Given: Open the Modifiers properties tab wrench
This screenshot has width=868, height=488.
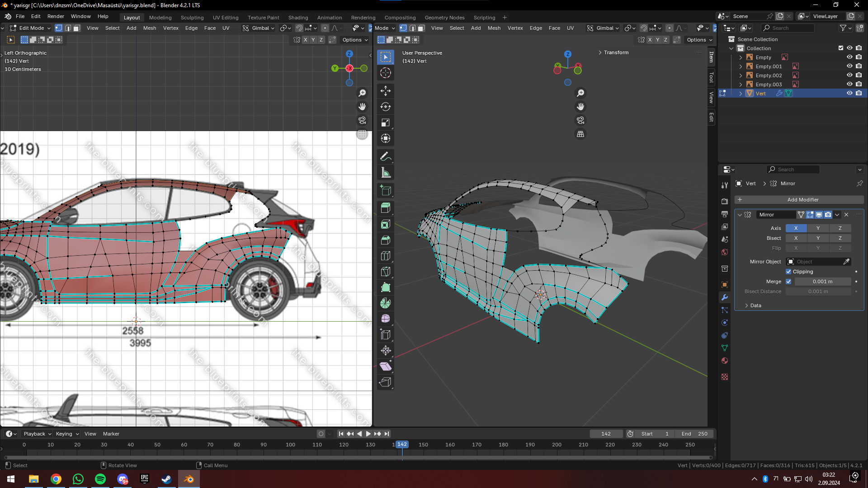Looking at the screenshot, I should pyautogui.click(x=725, y=297).
